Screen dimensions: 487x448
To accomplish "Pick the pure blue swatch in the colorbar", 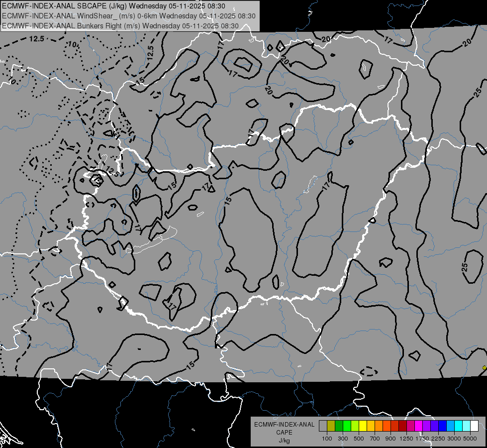I will point(442,426).
